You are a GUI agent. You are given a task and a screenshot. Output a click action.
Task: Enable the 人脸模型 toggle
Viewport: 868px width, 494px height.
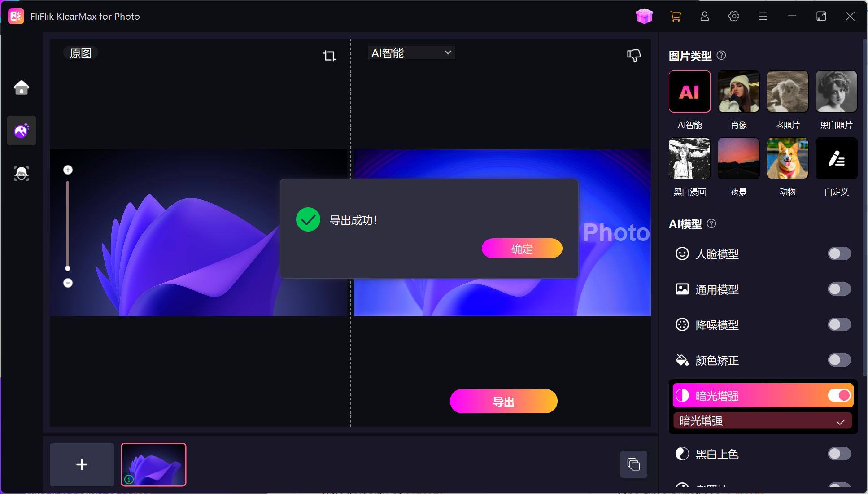[839, 254]
